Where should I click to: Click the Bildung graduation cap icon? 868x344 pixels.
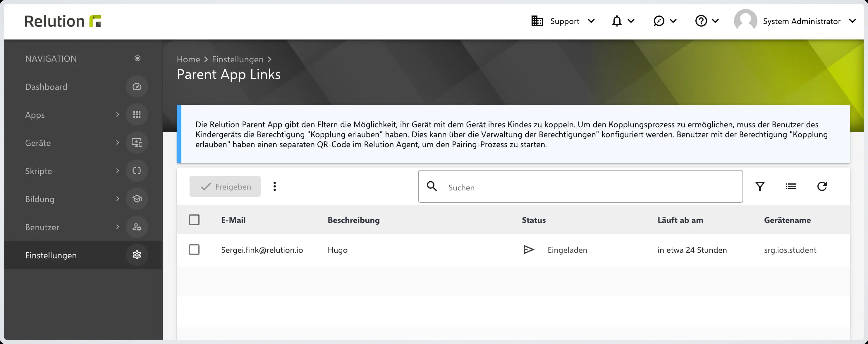click(x=137, y=199)
